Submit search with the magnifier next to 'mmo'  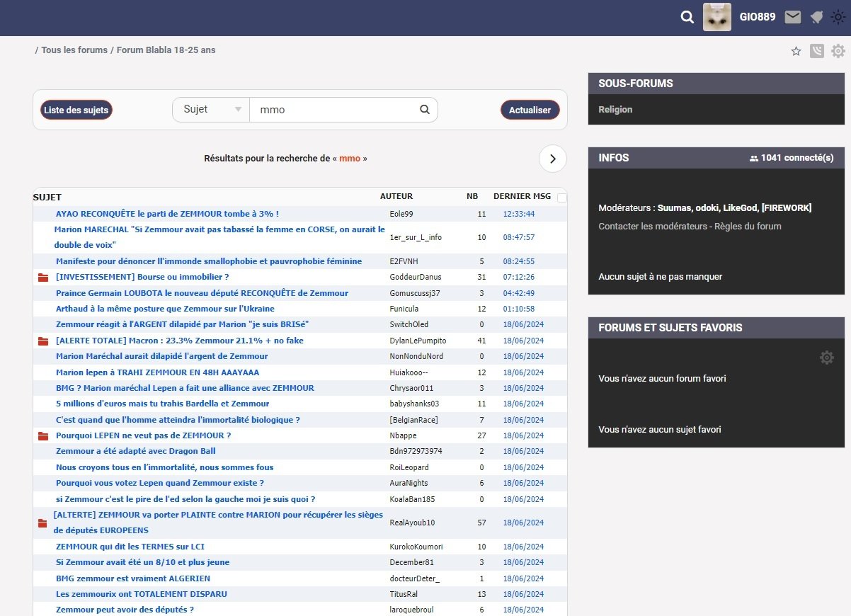(425, 110)
